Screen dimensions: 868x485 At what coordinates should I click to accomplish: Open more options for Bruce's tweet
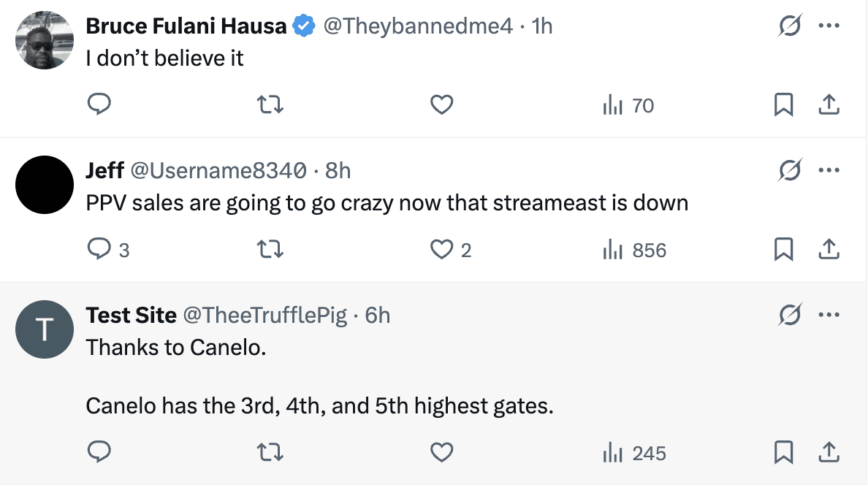pyautogui.click(x=829, y=27)
